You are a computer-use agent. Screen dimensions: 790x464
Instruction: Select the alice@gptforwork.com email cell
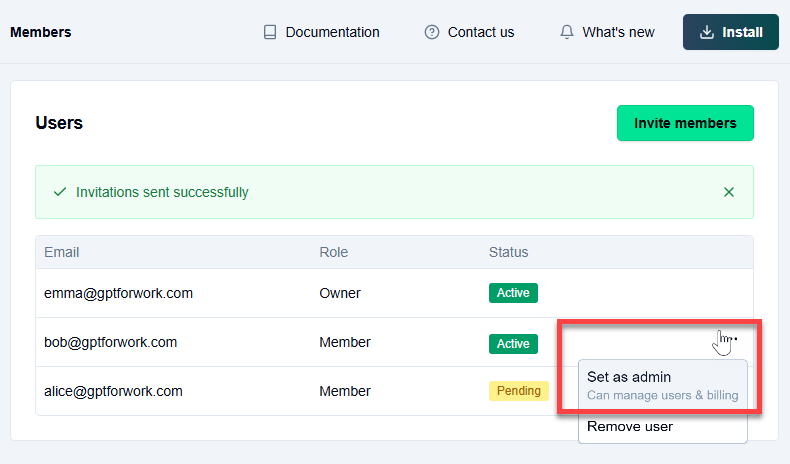[x=113, y=391]
